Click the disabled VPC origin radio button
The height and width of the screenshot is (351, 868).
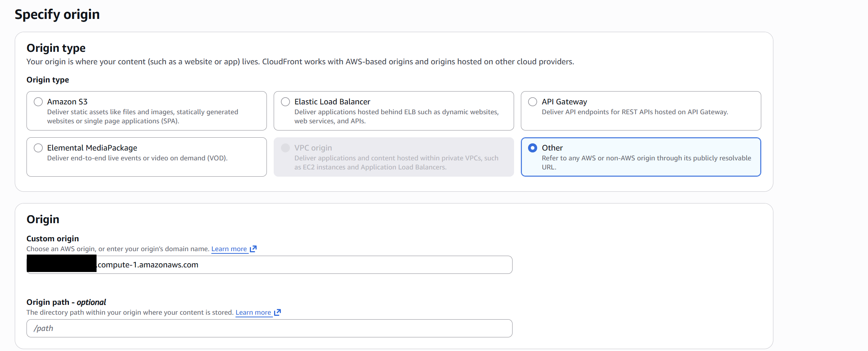[x=285, y=148]
